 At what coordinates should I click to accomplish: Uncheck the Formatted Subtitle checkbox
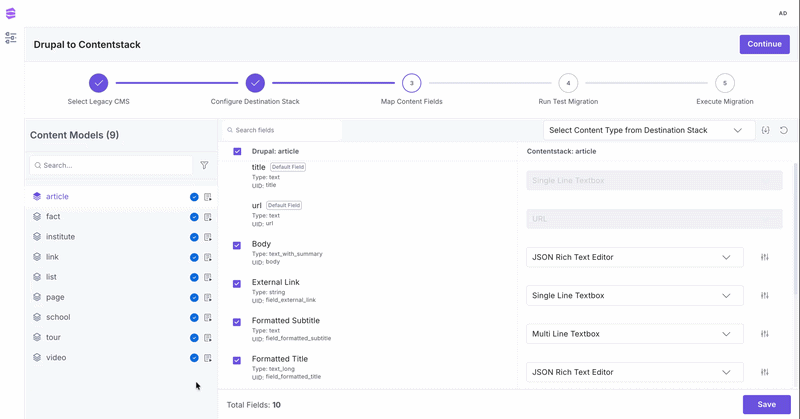tap(237, 322)
